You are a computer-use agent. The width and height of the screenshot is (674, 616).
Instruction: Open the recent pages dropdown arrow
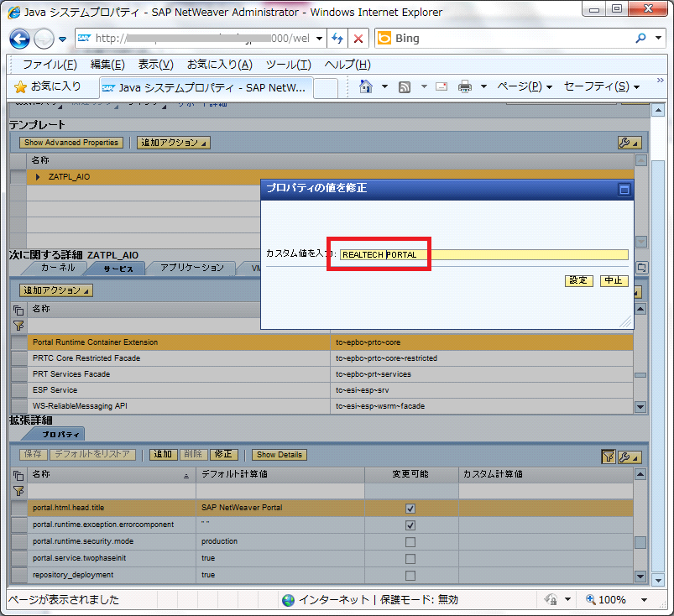click(63, 39)
